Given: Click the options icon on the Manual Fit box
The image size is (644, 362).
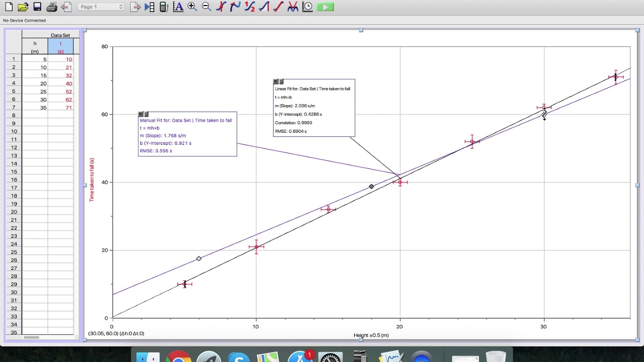Looking at the screenshot, I should tap(146, 114).
